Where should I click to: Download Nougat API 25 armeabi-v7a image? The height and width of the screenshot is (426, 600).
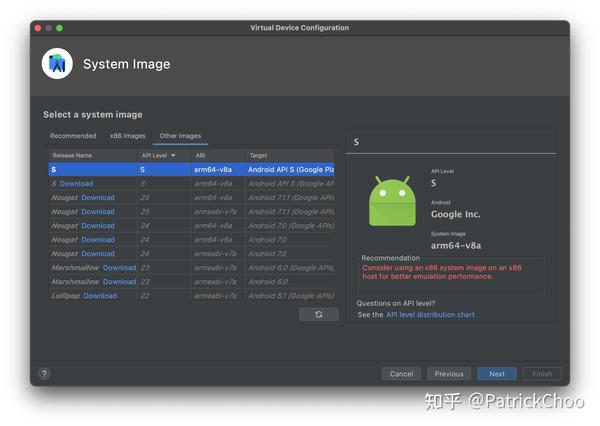pos(98,212)
